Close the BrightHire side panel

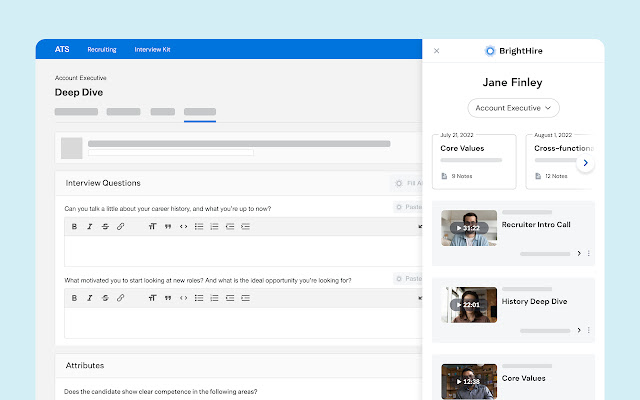point(436,50)
